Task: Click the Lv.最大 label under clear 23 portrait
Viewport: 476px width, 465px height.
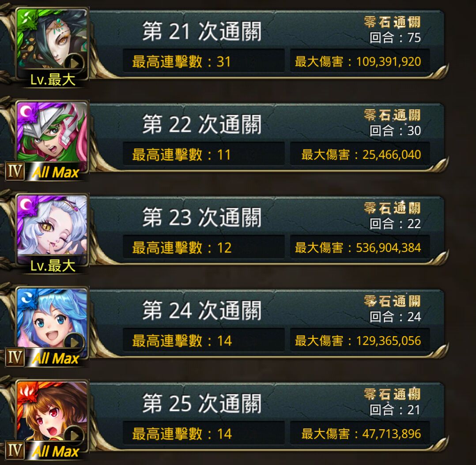Action: [x=53, y=266]
